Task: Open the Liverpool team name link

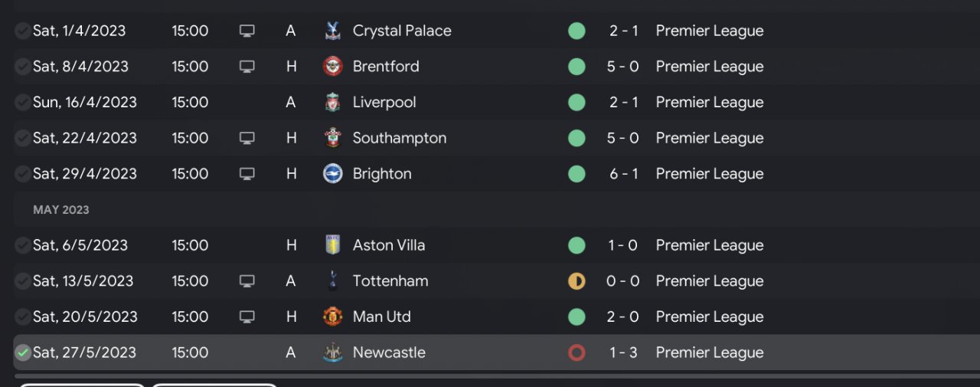Action: [x=384, y=102]
